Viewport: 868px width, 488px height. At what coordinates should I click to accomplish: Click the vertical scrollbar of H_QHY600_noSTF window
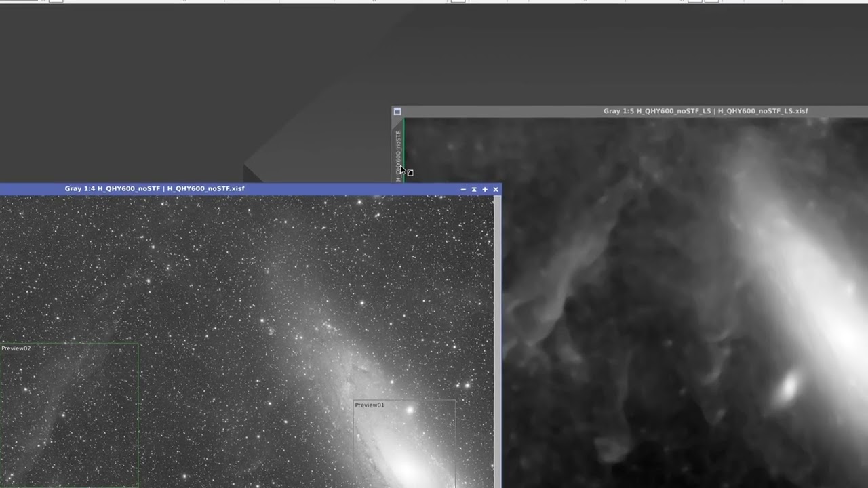(x=497, y=342)
